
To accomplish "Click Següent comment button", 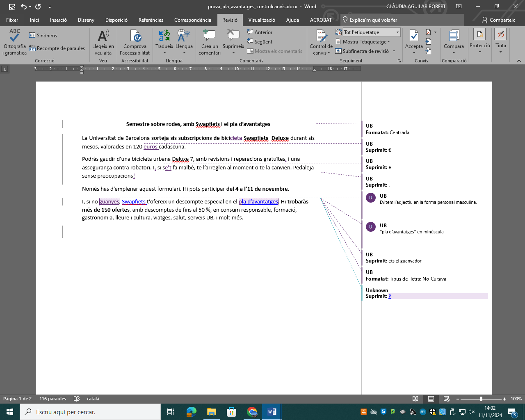I will 260,42.
